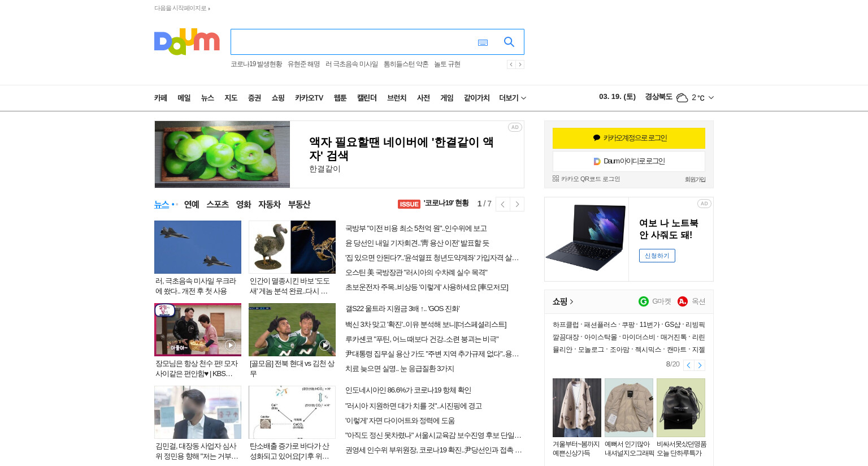Click trending keyword 유현준 해명
Image resolution: width=868 pixels, height=466 pixels.
[x=303, y=64]
